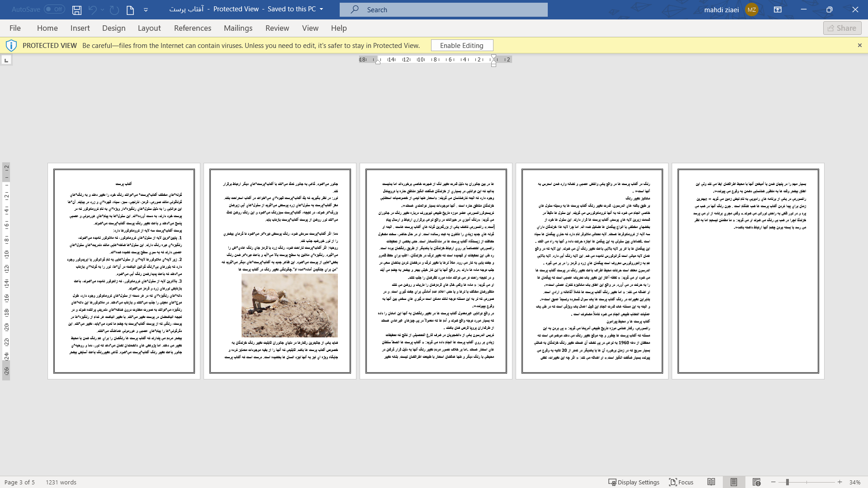The width and height of the screenshot is (868, 488).
Task: Open the Design tab
Action: 114,28
